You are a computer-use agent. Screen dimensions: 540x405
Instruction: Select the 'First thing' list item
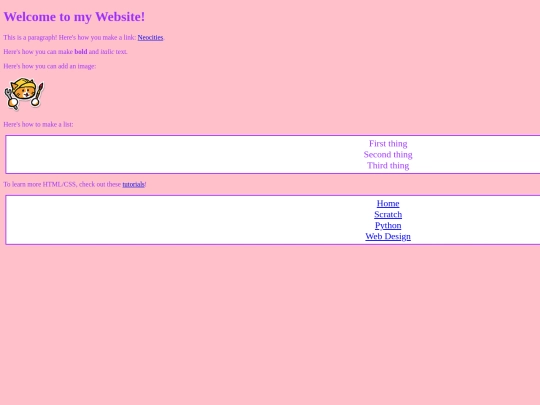pyautogui.click(x=388, y=144)
